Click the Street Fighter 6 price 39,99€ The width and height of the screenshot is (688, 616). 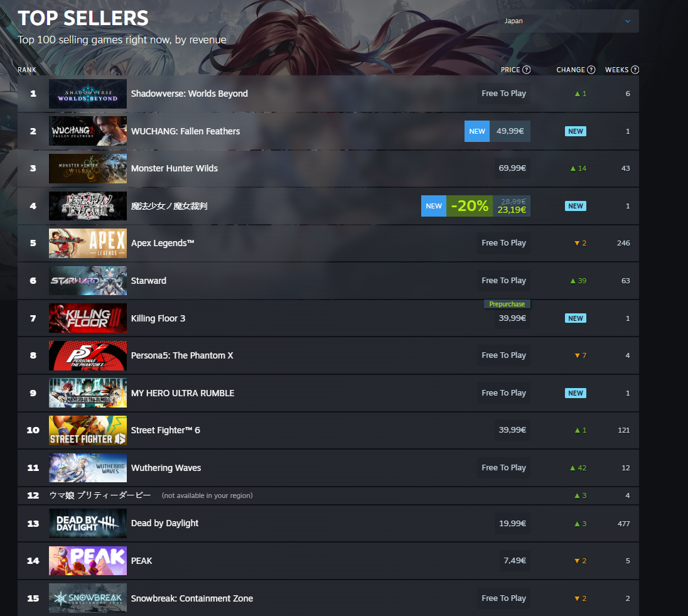[512, 430]
